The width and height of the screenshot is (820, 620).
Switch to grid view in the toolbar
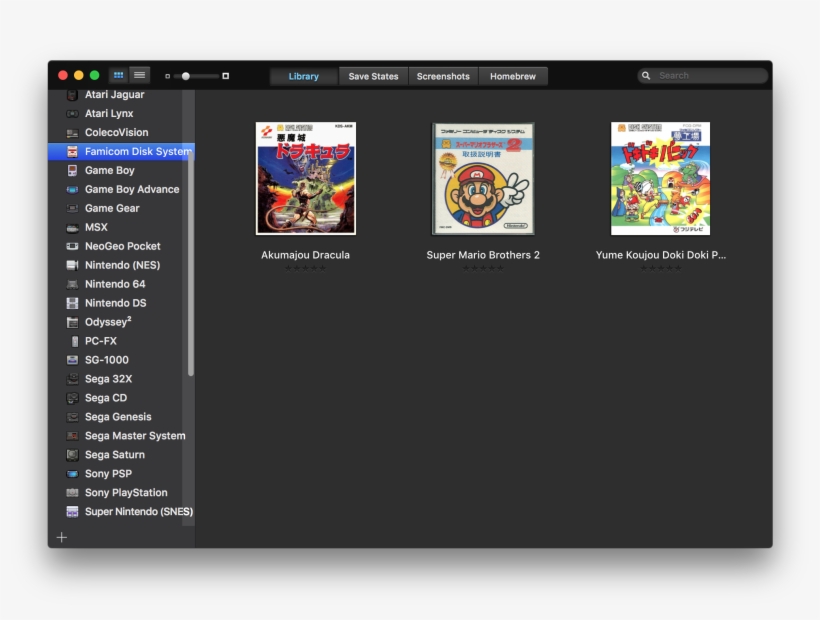pos(118,75)
